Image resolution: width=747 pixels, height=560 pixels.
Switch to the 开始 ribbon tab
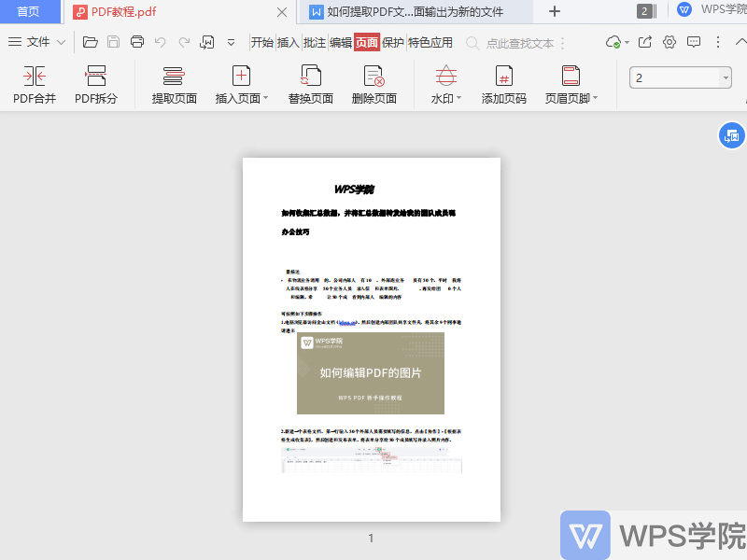click(262, 42)
